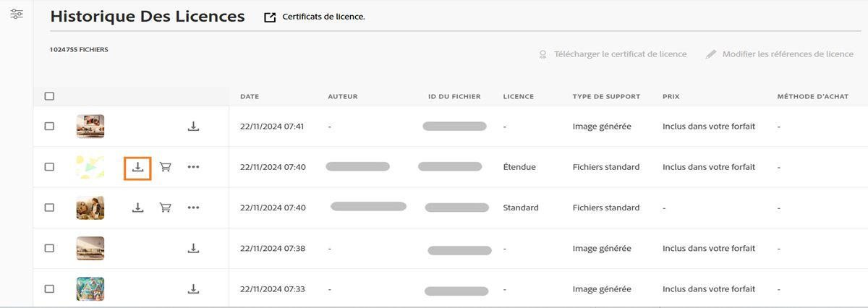
Task: Download generated image from 07:38
Action: coord(193,248)
